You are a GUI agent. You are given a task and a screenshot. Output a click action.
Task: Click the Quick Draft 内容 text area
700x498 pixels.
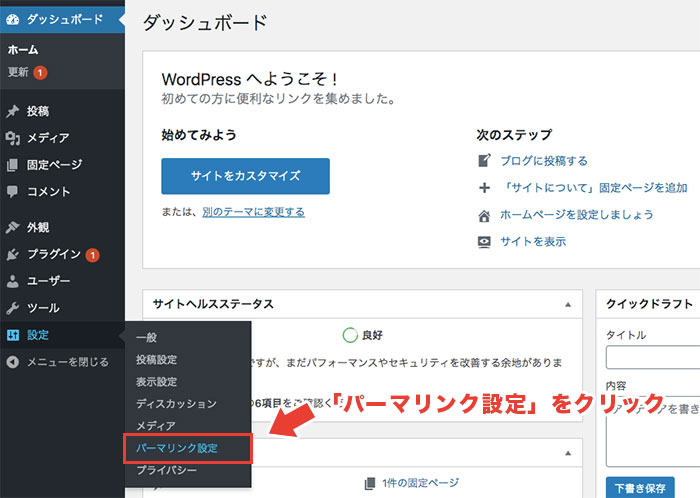tap(653, 431)
